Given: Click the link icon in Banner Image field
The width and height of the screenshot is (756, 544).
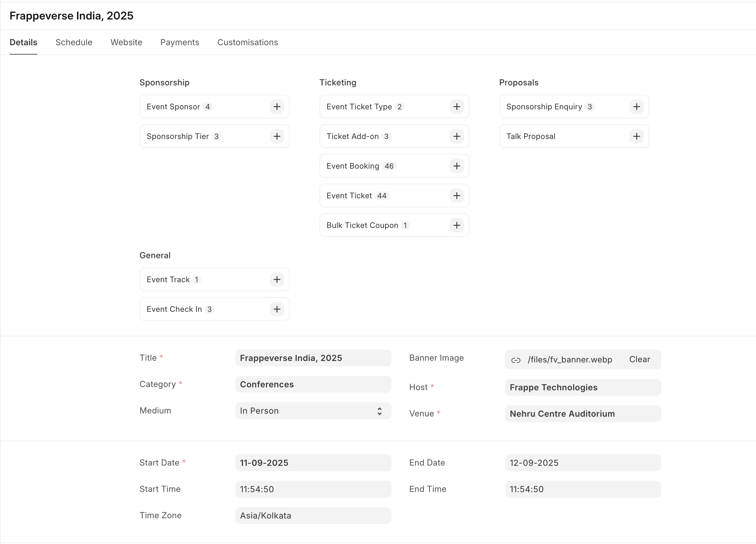Looking at the screenshot, I should pos(516,360).
